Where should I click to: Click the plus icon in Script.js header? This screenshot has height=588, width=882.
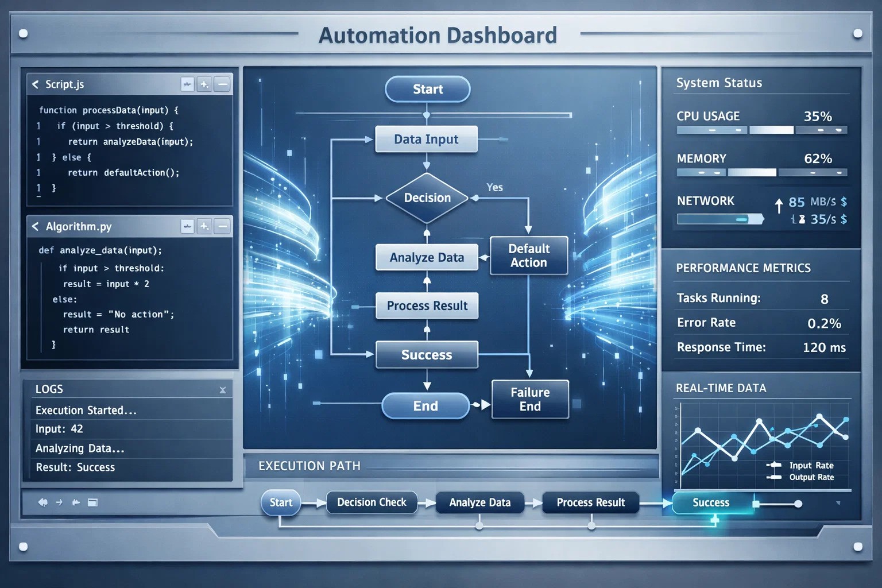tap(204, 84)
